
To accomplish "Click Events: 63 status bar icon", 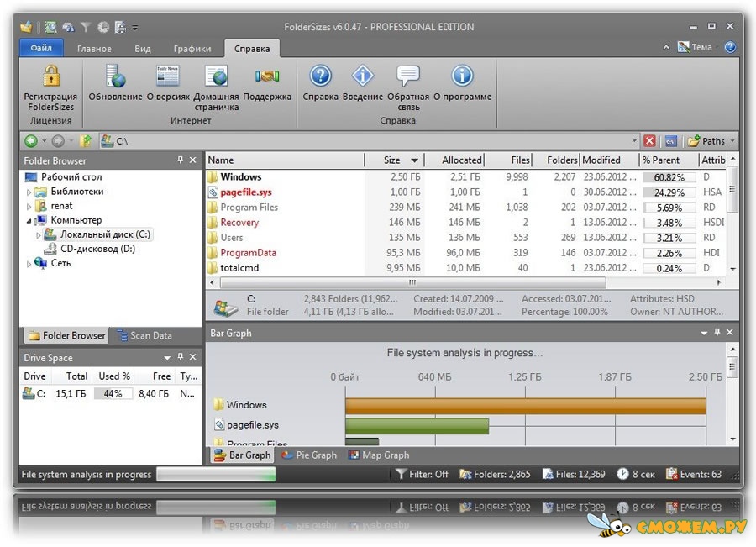I will 670,474.
